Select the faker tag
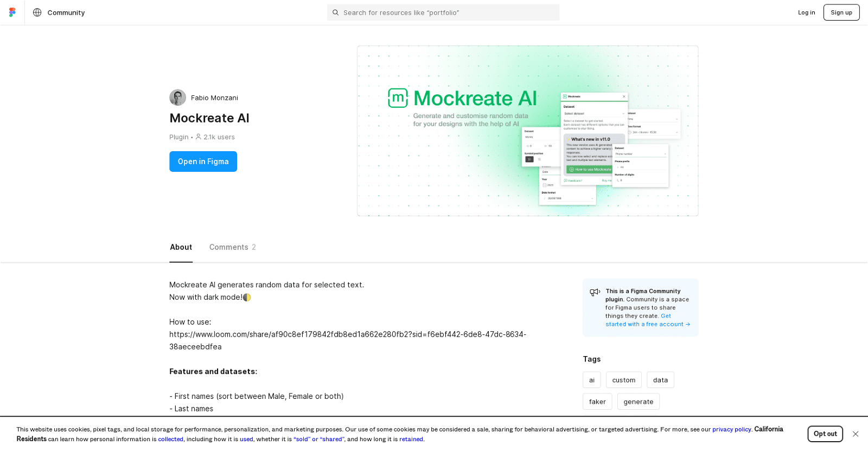 pyautogui.click(x=597, y=401)
